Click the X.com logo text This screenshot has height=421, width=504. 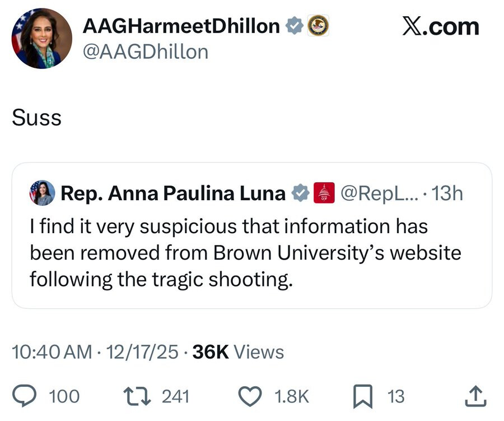441,27
